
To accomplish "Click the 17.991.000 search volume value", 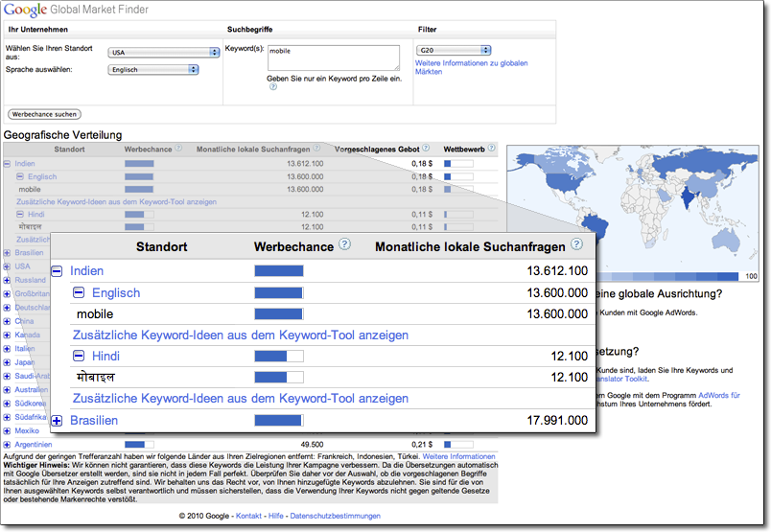I will [557, 421].
